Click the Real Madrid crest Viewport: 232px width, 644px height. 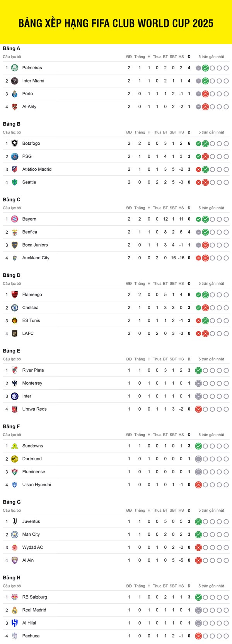coord(15,610)
